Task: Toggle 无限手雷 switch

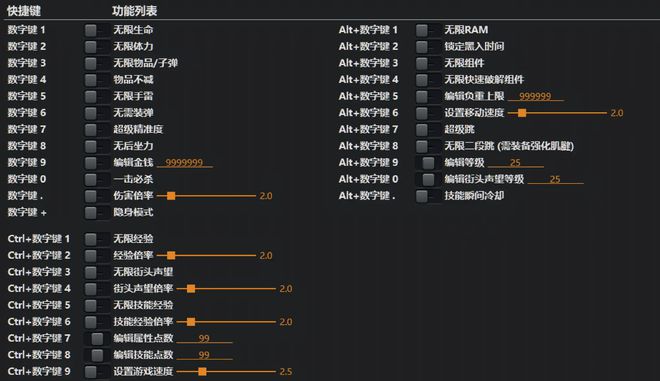Action: (x=96, y=96)
